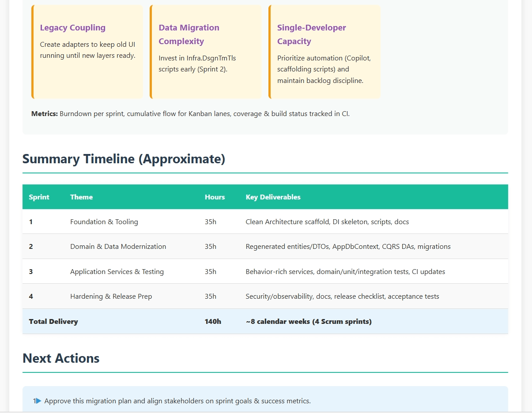Select the Foundation & Tooling row theme

point(104,222)
